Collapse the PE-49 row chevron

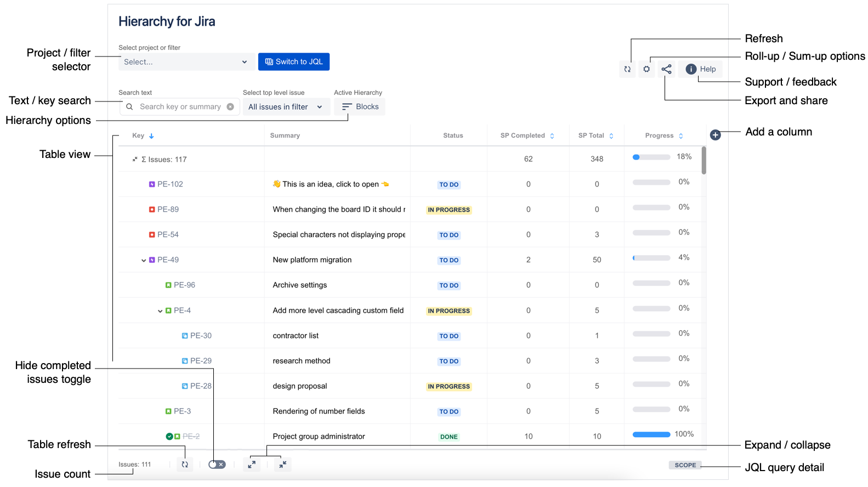pos(144,261)
